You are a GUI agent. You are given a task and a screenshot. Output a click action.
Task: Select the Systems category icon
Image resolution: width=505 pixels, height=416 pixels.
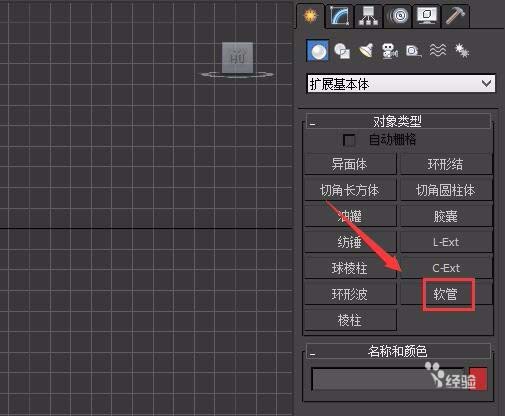click(x=462, y=51)
